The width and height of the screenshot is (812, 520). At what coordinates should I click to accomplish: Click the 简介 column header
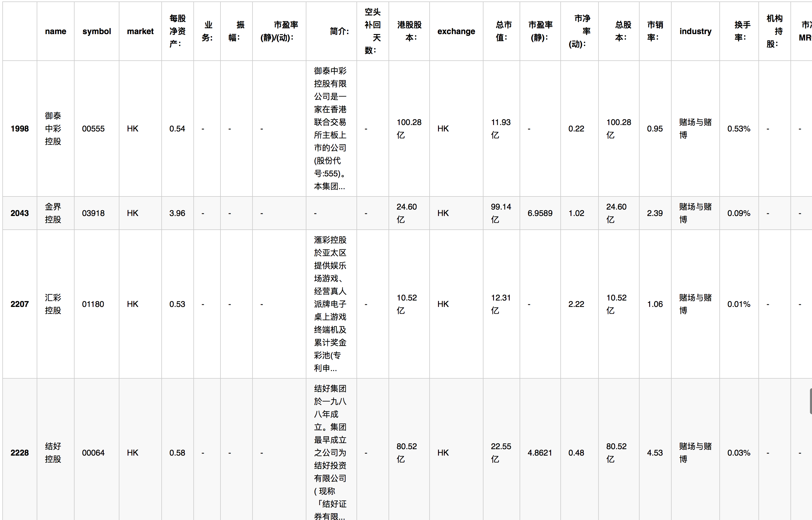[339, 31]
